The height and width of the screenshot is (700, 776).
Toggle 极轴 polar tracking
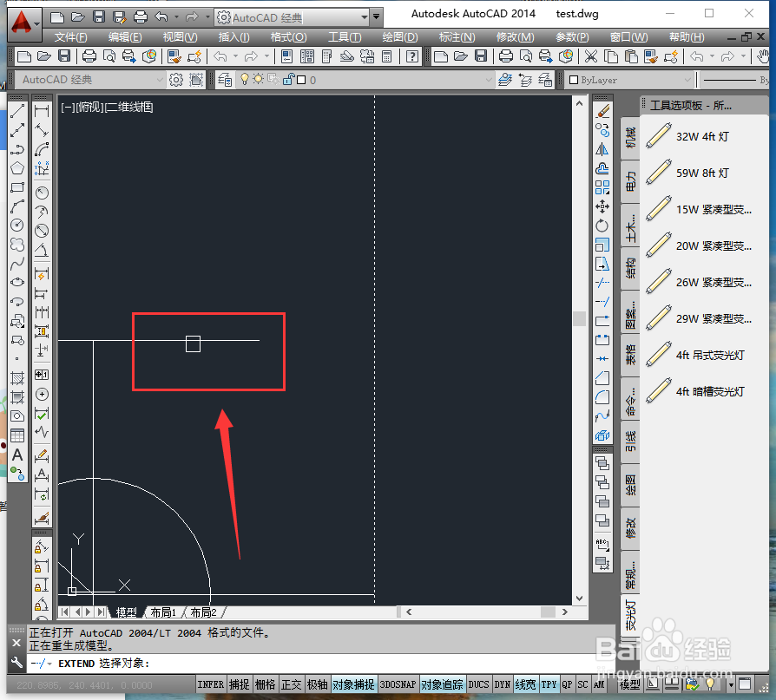[x=317, y=684]
